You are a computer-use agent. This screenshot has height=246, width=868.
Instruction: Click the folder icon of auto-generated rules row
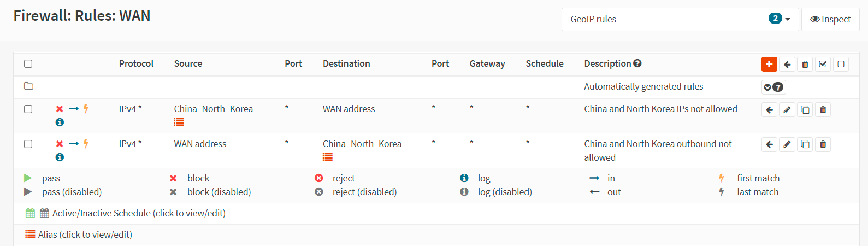point(28,86)
